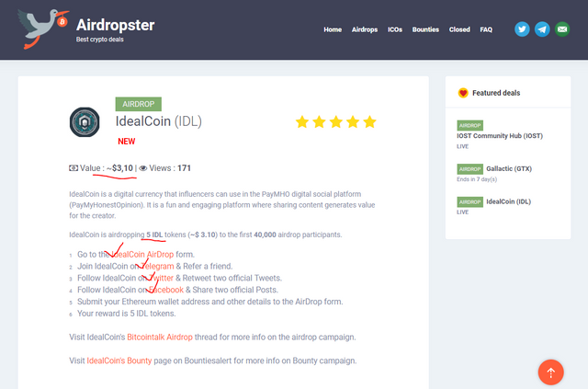588x389 pixels.
Task: Click the Airdropster site title text
Action: 115,25
